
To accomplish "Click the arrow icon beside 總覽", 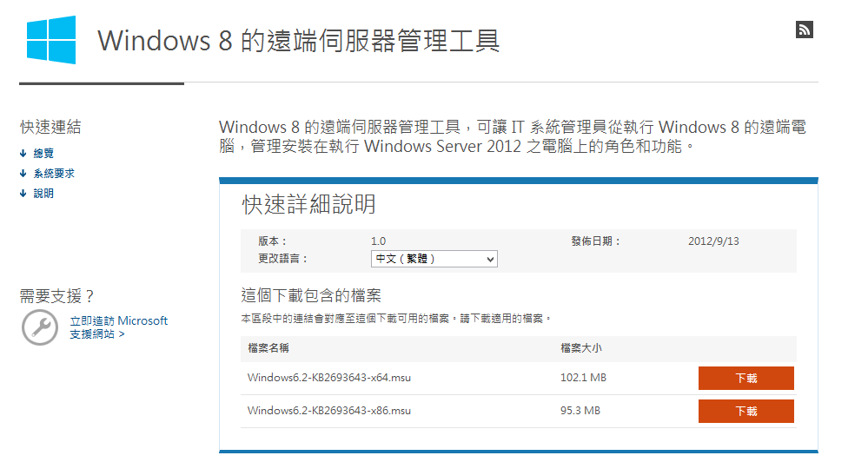I will point(23,153).
